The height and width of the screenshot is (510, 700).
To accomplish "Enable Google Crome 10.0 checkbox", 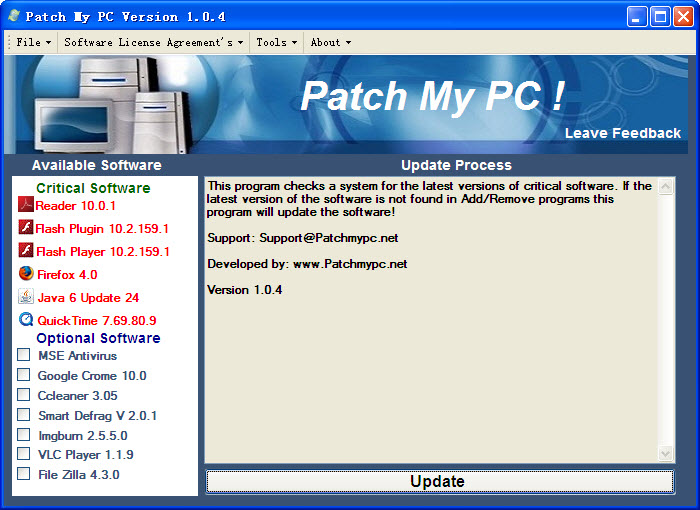I will pos(23,374).
